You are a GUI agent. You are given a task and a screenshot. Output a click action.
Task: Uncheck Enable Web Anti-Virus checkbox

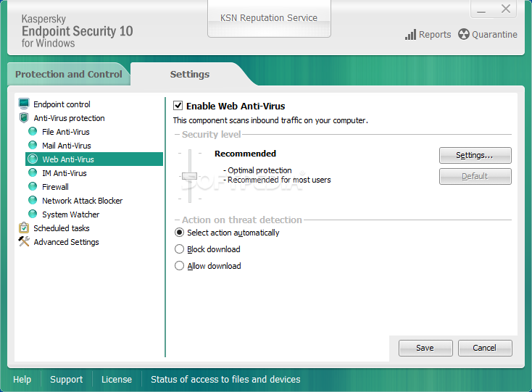[178, 106]
